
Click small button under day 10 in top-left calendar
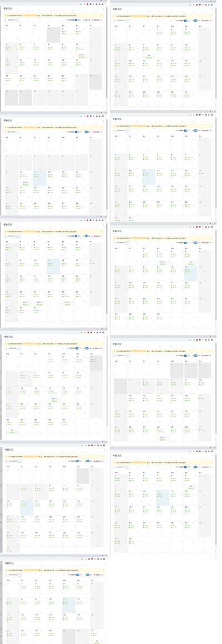pyautogui.click(x=81, y=55)
